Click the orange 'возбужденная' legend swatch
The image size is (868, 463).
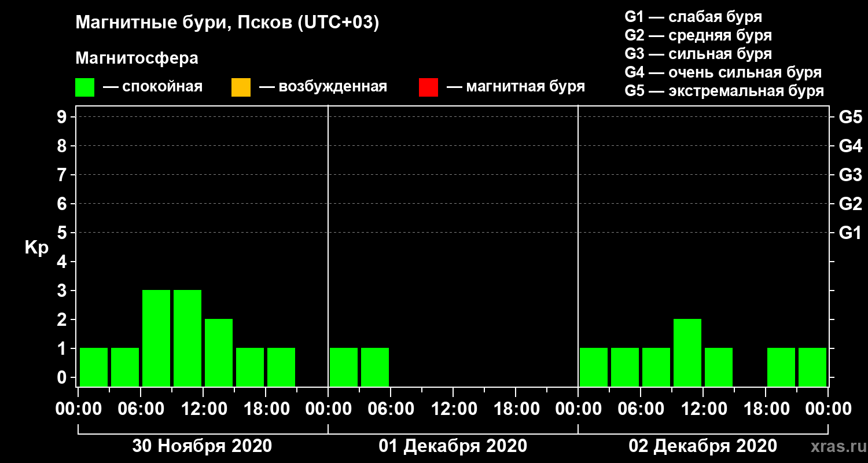click(241, 87)
